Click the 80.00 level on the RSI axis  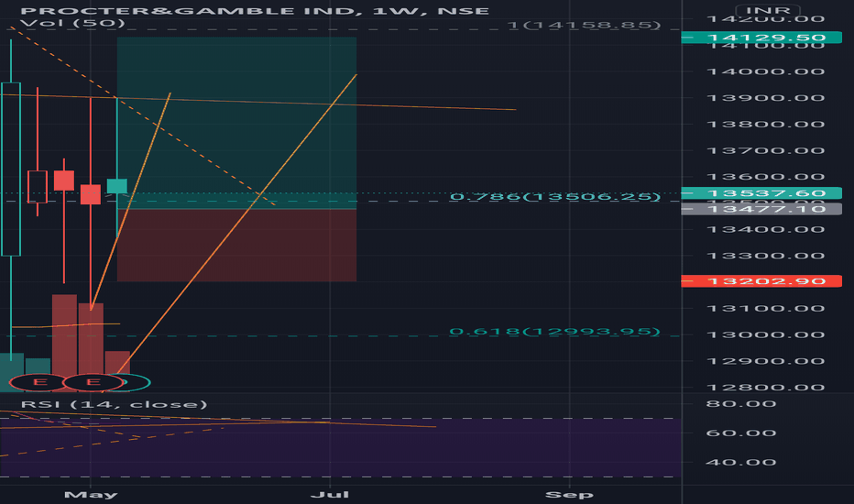pos(740,404)
